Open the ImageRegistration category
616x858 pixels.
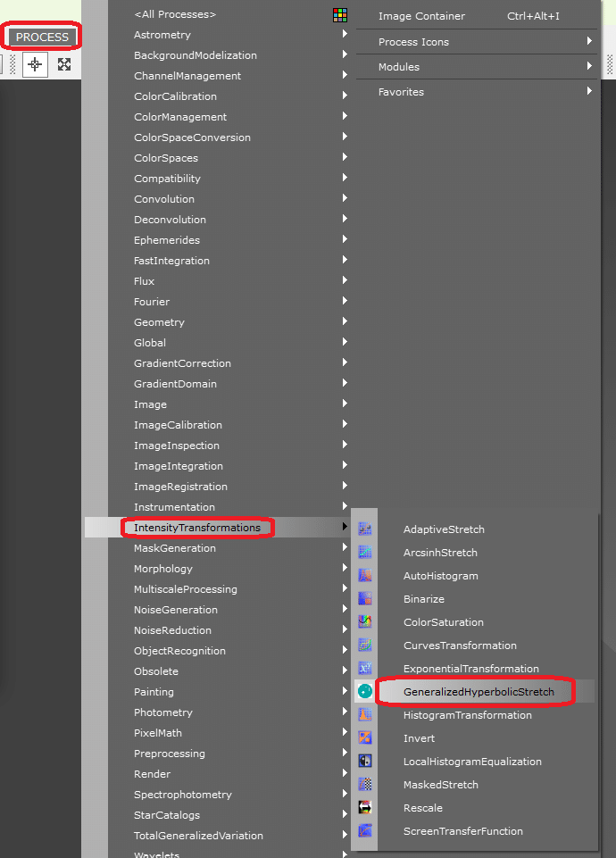(180, 487)
